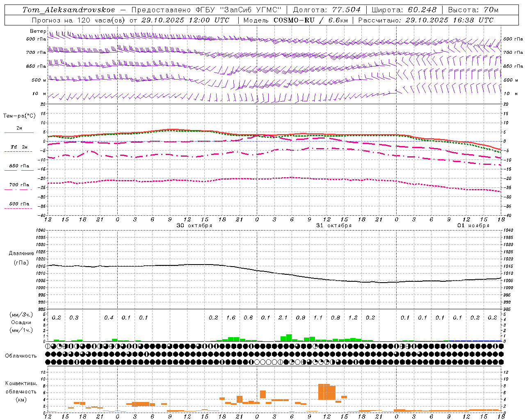
Task: Click the (гПа) pressure unit label
Action: click(21, 263)
